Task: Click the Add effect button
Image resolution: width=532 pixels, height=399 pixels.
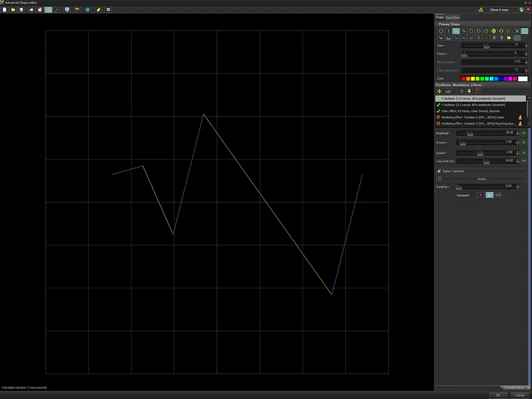Action: (x=445, y=91)
